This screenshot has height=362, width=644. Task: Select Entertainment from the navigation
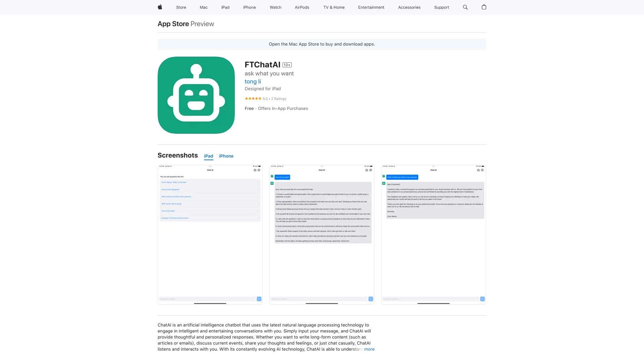371,7
